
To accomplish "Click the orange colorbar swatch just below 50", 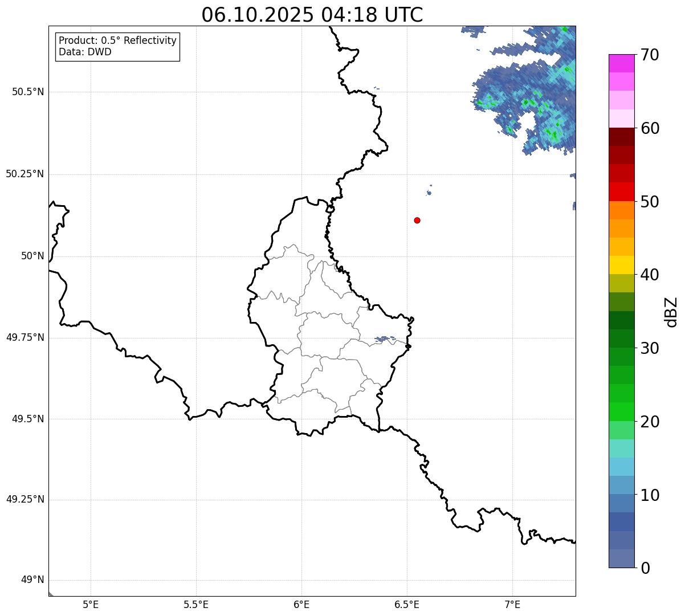I will point(622,210).
